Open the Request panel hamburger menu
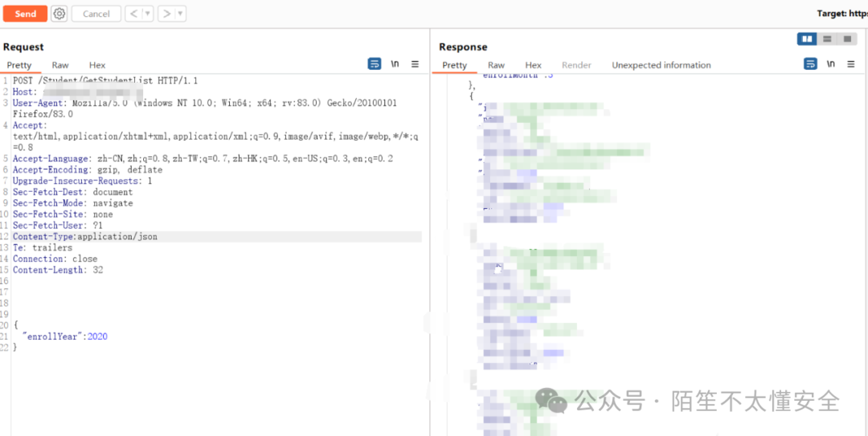This screenshot has height=436, width=868. [416, 64]
